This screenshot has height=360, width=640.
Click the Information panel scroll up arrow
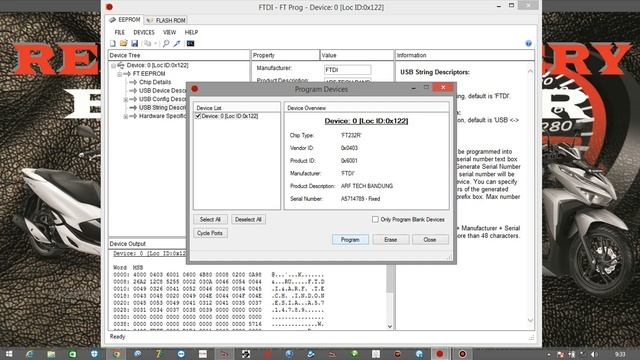click(530, 71)
